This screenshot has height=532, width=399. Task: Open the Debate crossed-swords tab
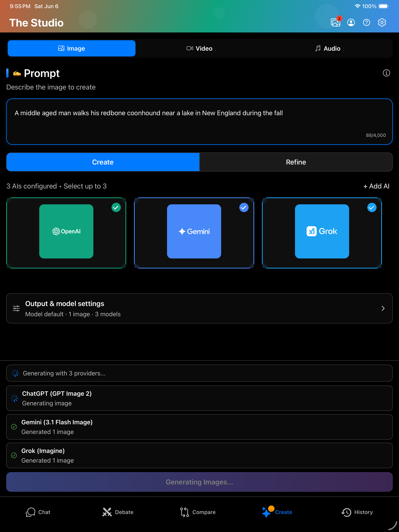coord(118,512)
